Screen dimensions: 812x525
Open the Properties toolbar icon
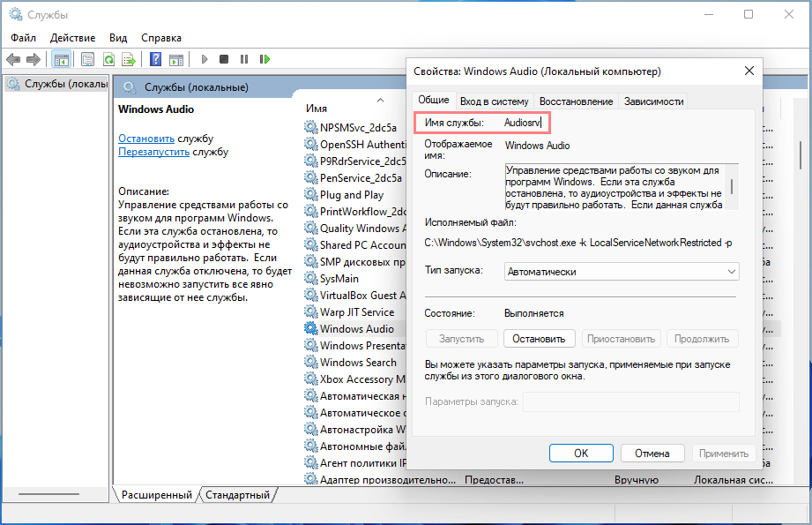click(x=87, y=60)
